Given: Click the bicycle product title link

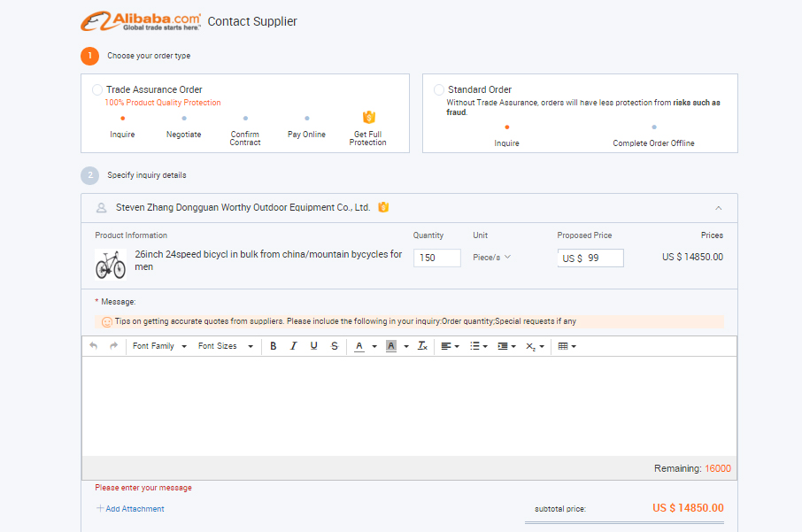Looking at the screenshot, I should coord(268,260).
